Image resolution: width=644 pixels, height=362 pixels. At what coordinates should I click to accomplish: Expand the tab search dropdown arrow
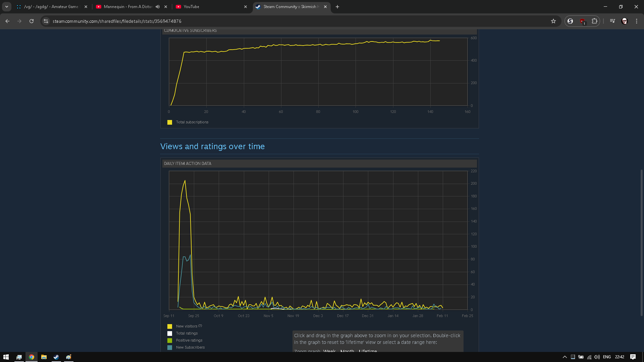pyautogui.click(x=6, y=7)
